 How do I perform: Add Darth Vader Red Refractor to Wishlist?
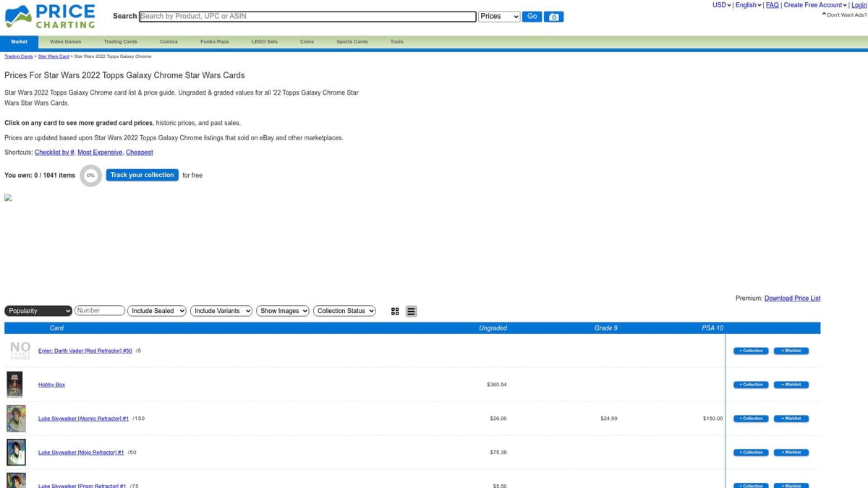click(x=791, y=351)
